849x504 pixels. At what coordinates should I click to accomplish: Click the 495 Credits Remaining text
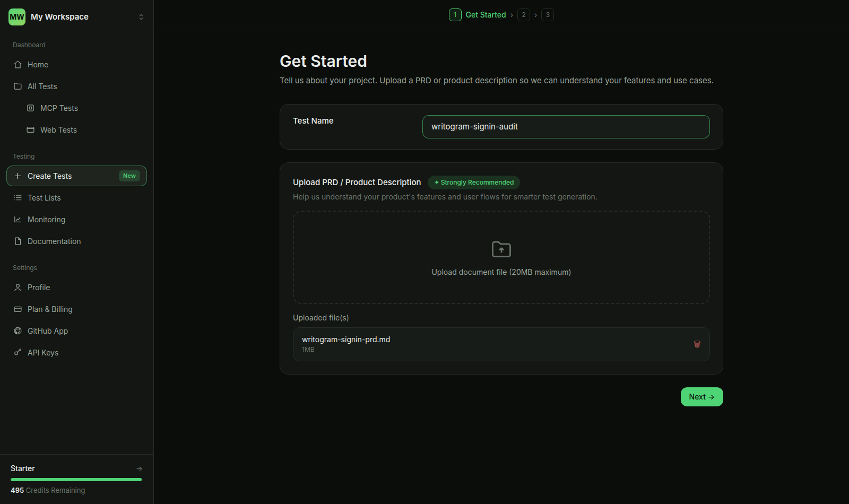click(48, 490)
